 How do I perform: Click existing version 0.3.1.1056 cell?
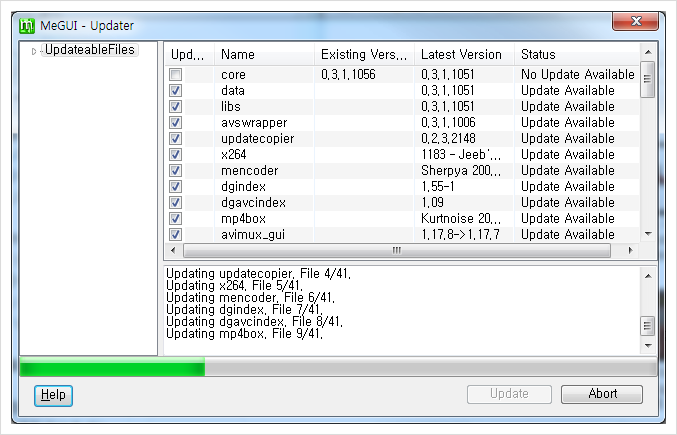(x=348, y=75)
